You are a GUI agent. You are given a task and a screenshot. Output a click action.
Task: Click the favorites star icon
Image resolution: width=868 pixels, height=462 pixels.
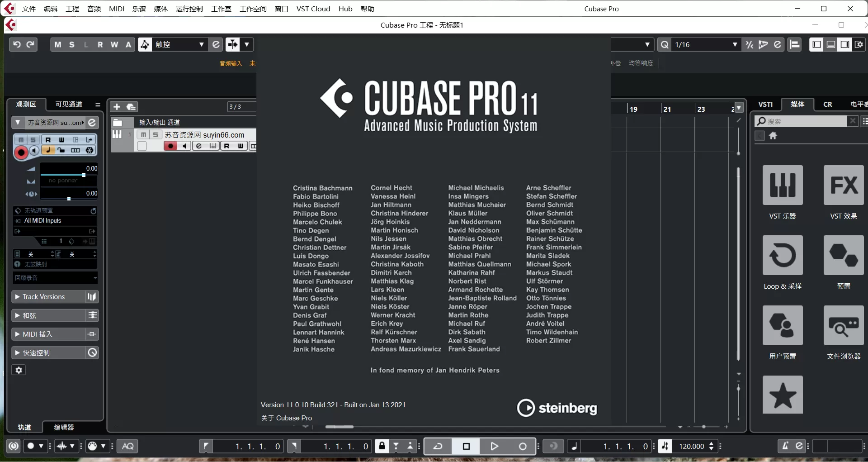tap(783, 395)
